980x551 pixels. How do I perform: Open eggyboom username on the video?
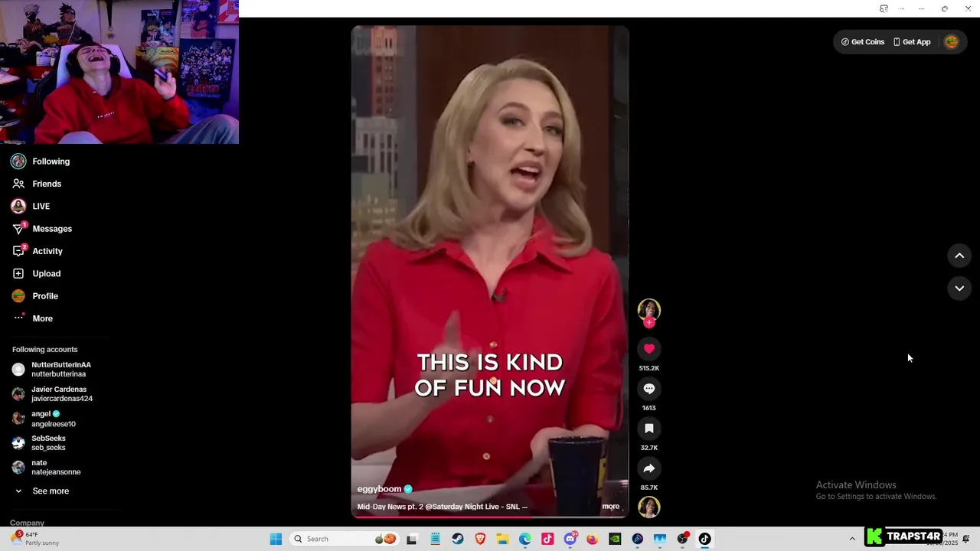pyautogui.click(x=379, y=489)
